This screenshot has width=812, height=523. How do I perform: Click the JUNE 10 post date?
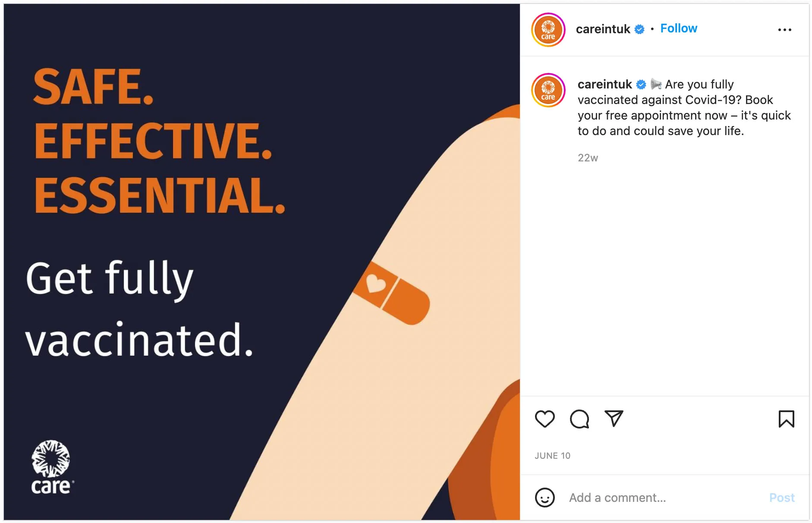click(x=552, y=456)
